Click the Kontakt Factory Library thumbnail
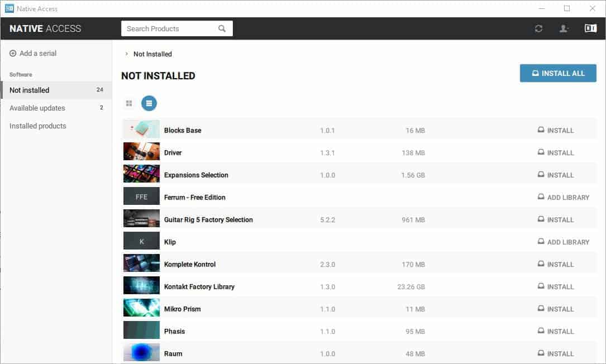This screenshot has width=606, height=364. point(141,286)
